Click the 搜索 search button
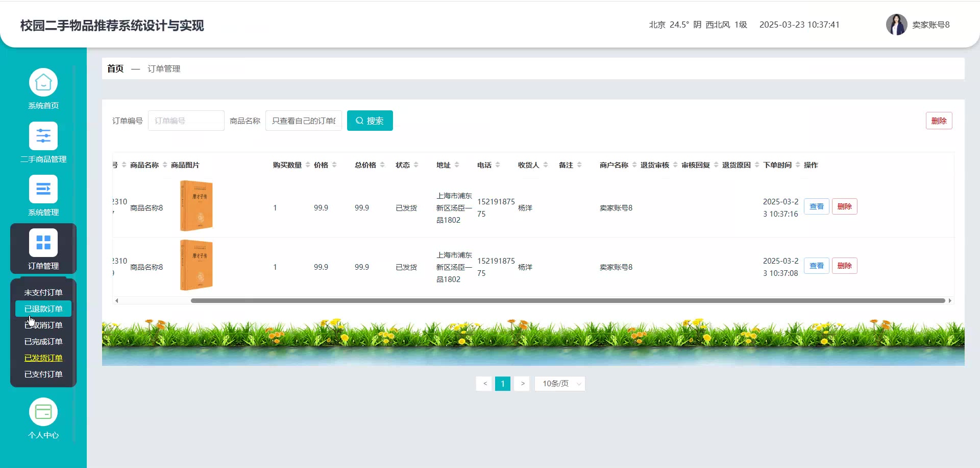 370,121
